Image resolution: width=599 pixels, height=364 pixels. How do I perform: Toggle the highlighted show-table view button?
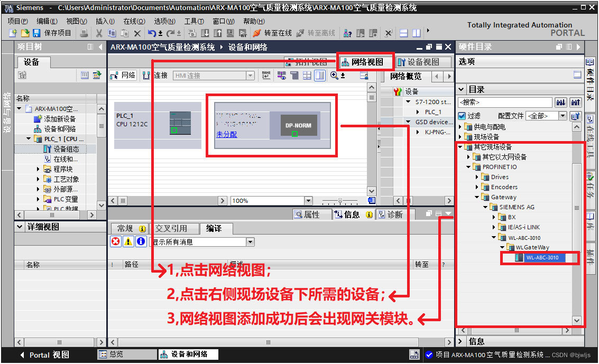(320, 76)
